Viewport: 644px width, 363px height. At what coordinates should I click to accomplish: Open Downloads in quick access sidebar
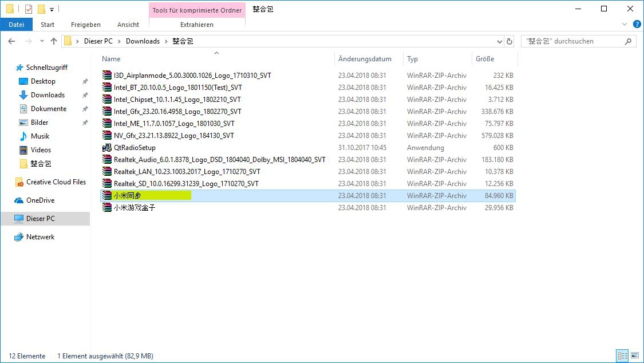coord(42,95)
